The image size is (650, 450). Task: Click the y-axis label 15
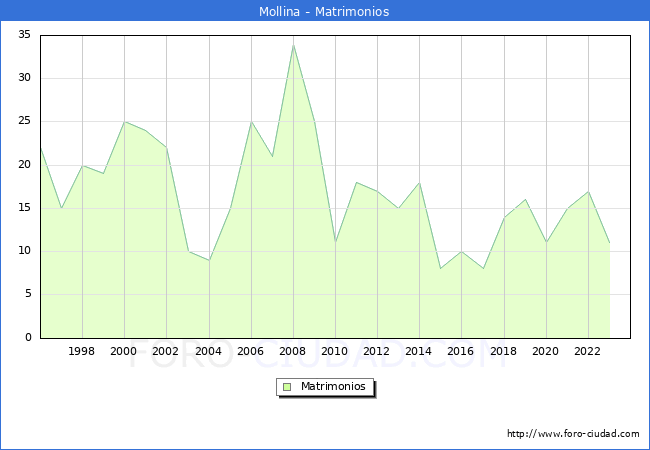[x=24, y=208]
